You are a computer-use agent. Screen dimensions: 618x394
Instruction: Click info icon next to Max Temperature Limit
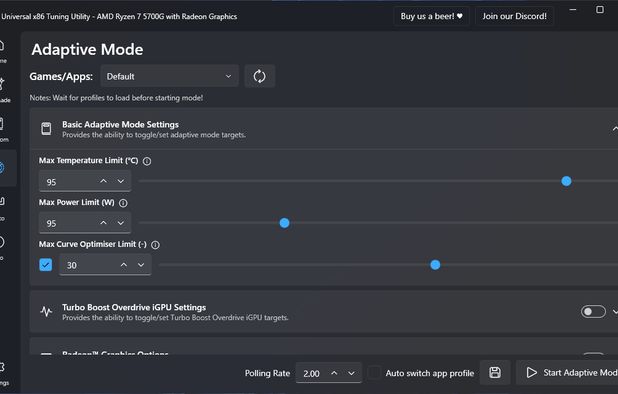point(147,161)
